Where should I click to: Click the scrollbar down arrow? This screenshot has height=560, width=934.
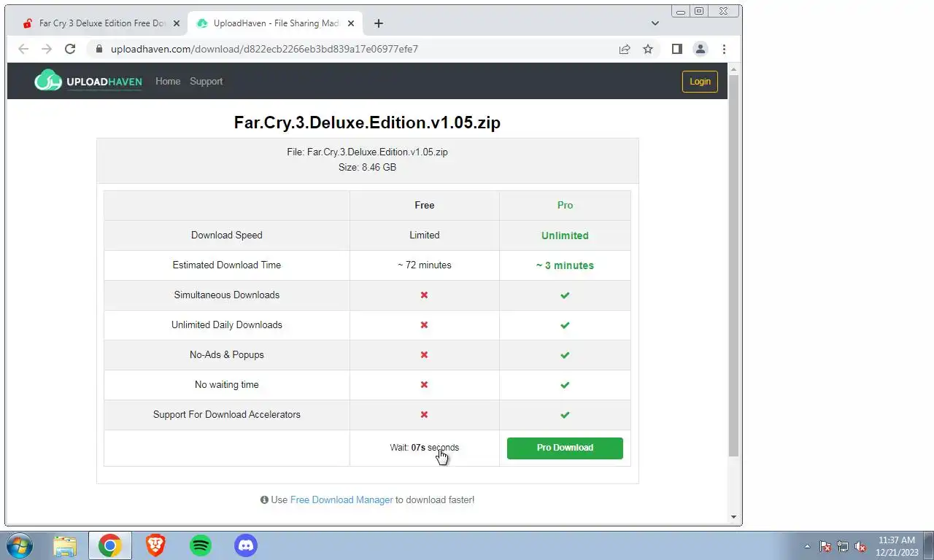pyautogui.click(x=734, y=517)
